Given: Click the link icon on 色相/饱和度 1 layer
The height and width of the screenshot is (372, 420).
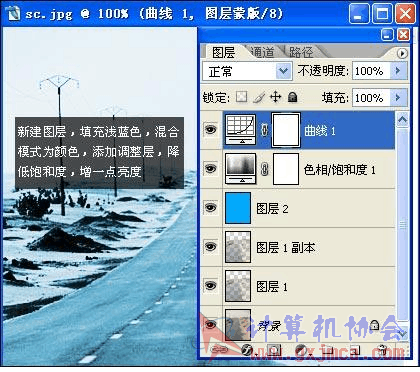Looking at the screenshot, I should 264,169.
